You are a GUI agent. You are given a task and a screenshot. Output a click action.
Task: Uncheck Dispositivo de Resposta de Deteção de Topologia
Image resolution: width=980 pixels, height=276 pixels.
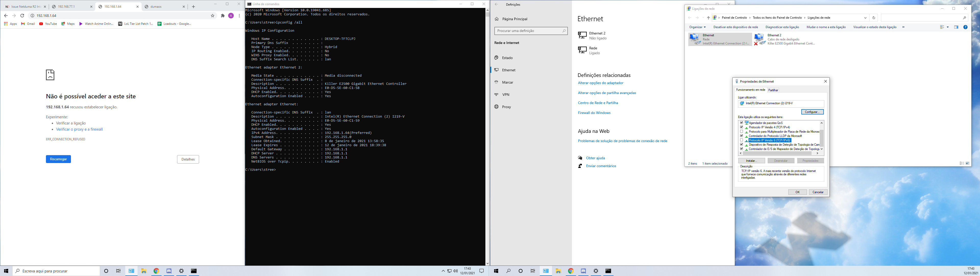(x=741, y=144)
